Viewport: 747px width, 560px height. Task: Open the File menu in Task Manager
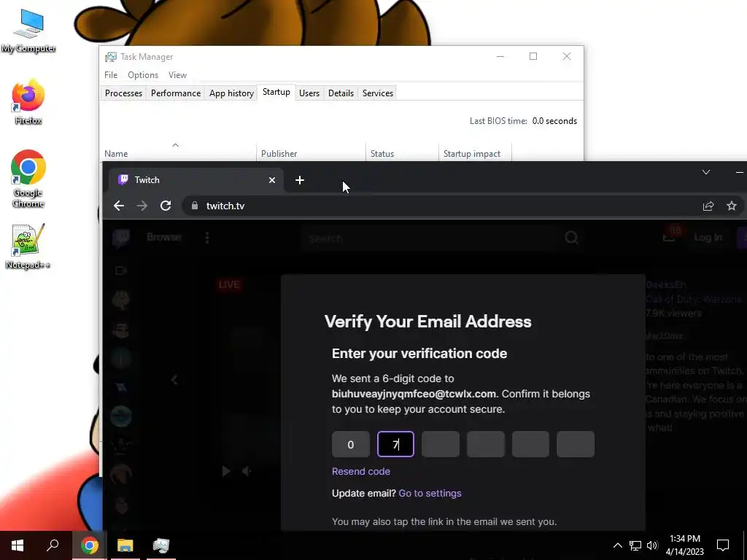pyautogui.click(x=111, y=75)
